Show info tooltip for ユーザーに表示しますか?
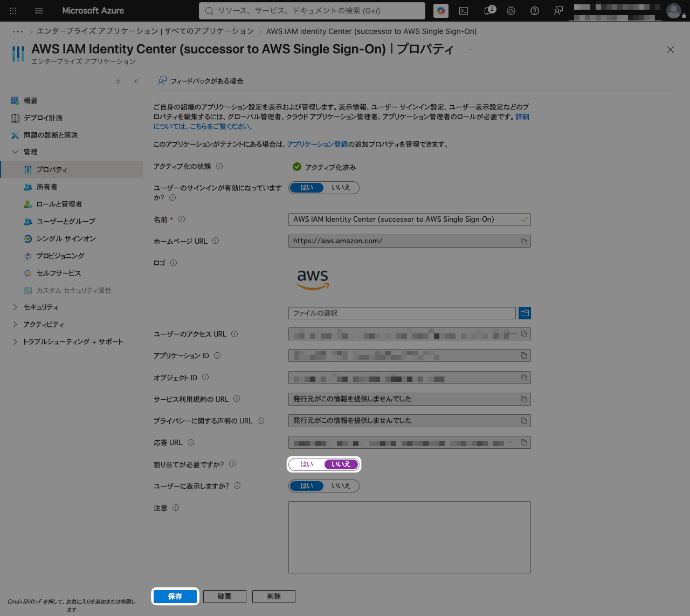Image resolution: width=690 pixels, height=616 pixels. coord(237,485)
